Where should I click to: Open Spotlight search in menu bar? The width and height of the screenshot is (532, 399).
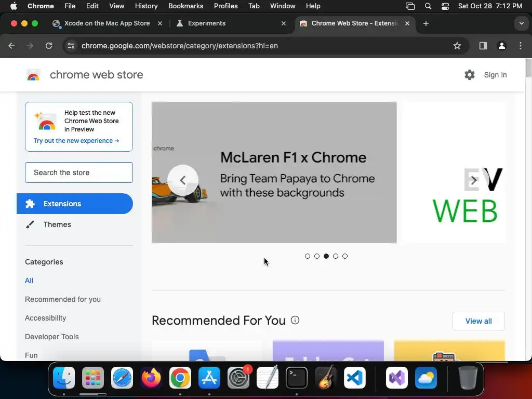[428, 6]
